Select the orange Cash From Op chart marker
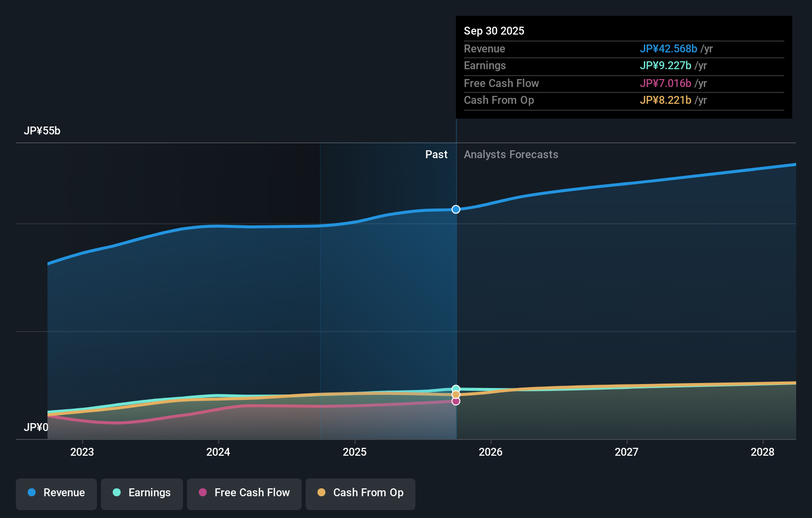 pos(455,394)
